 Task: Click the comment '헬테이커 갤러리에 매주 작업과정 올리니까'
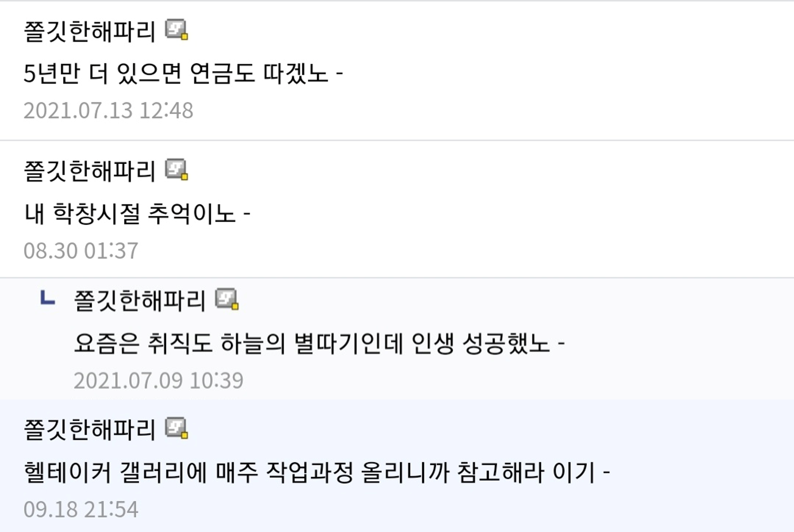pyautogui.click(x=316, y=472)
